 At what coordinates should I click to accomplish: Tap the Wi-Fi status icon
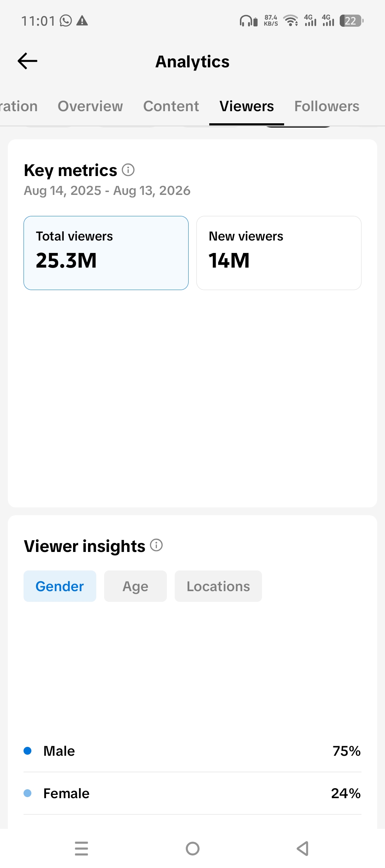[x=291, y=21]
